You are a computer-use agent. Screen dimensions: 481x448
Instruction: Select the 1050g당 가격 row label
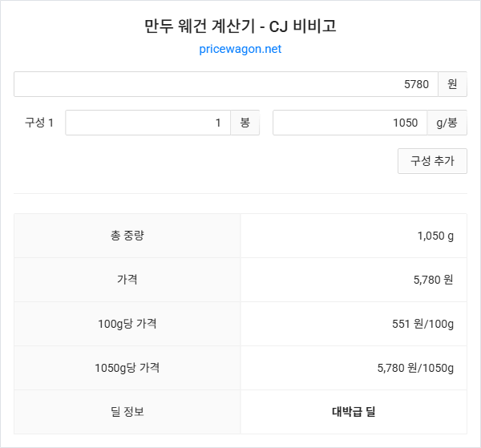pyautogui.click(x=127, y=368)
